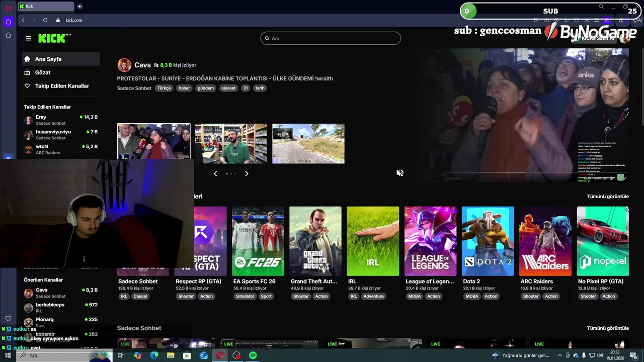Click the haber tag
Screen dimensions: 644x362
(184, 88)
